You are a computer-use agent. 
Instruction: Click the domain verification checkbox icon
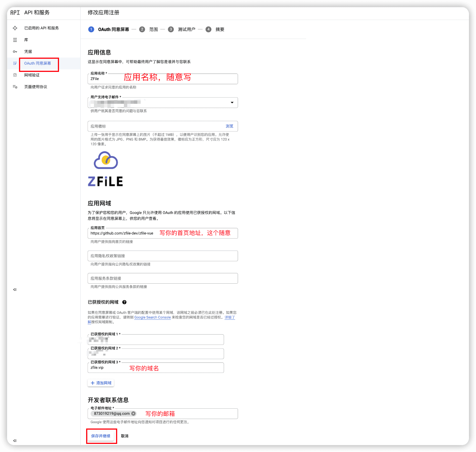point(15,75)
